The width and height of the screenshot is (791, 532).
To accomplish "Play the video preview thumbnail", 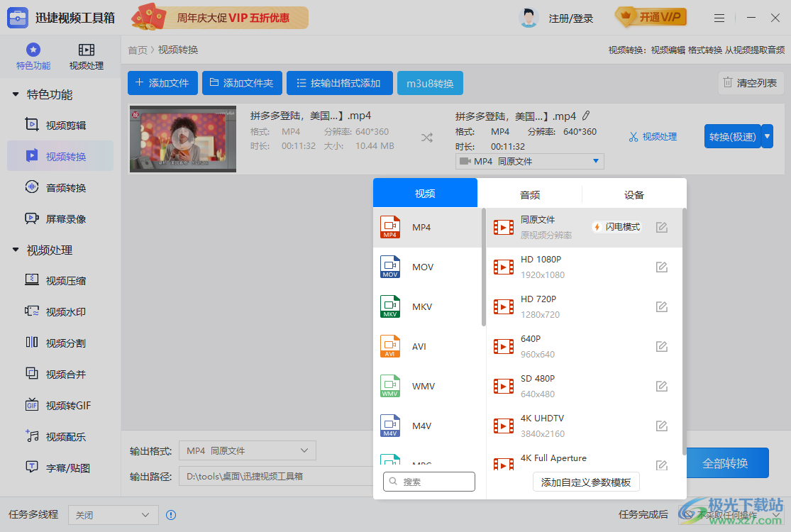I will point(182,139).
